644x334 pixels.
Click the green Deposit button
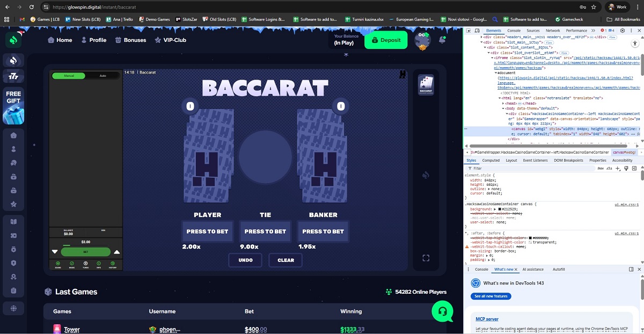click(x=386, y=40)
